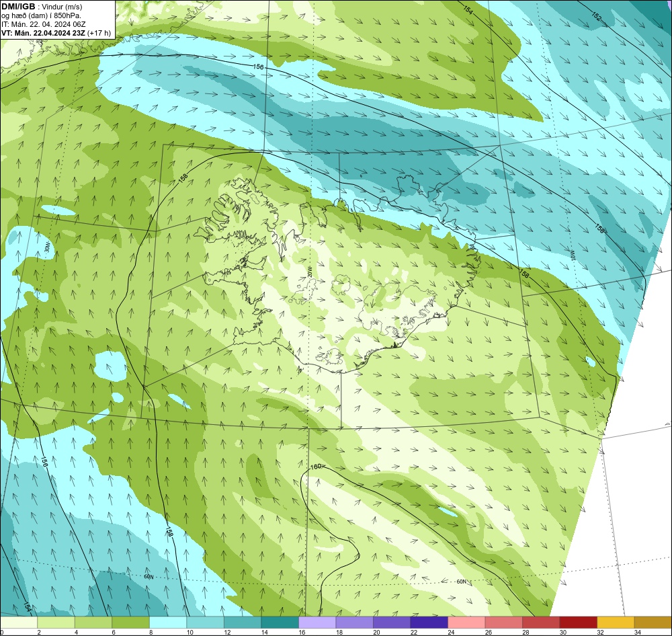Click the pale cream 0–2 m/s legend swatch
This screenshot has width=672, height=636.
[x=19, y=623]
